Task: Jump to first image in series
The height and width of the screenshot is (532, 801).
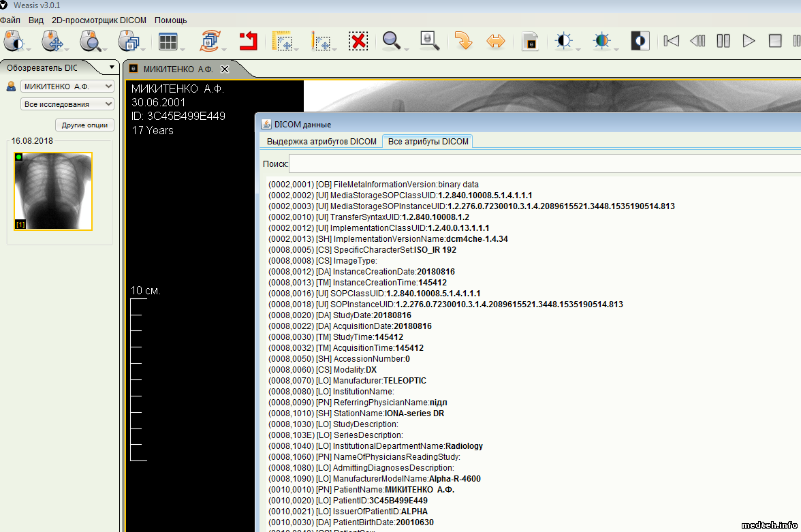Action: (x=672, y=42)
